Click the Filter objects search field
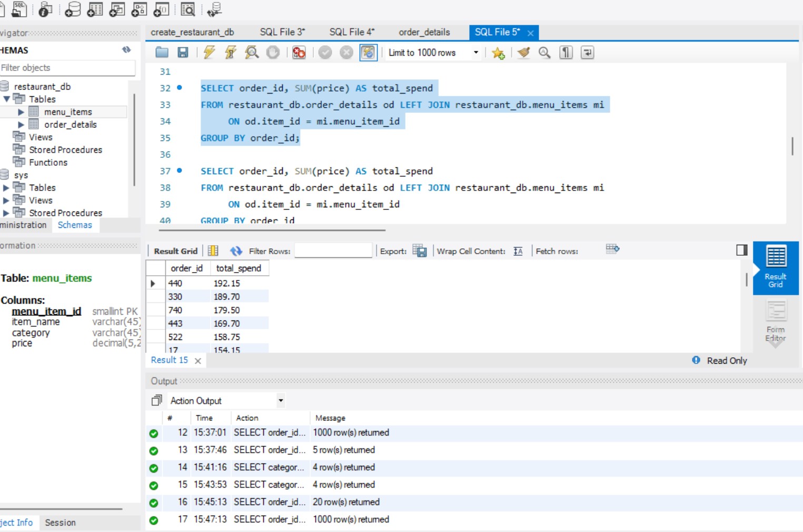Image resolution: width=803 pixels, height=532 pixels. click(x=67, y=68)
